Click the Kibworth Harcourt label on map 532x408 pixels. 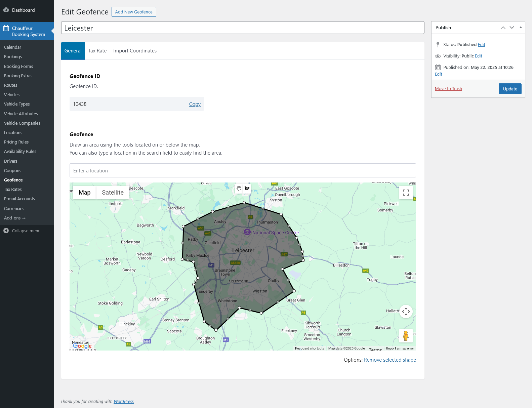pos(312,325)
